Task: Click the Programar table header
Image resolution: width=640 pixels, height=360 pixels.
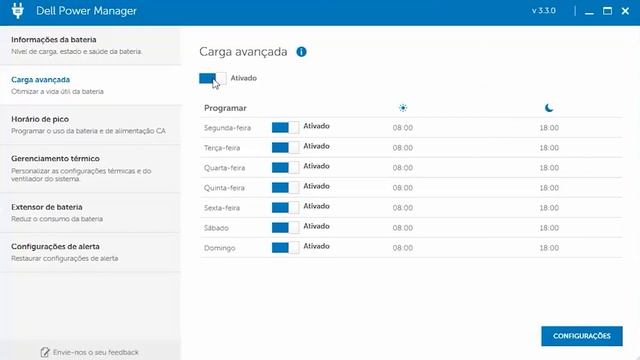Action: (225, 108)
